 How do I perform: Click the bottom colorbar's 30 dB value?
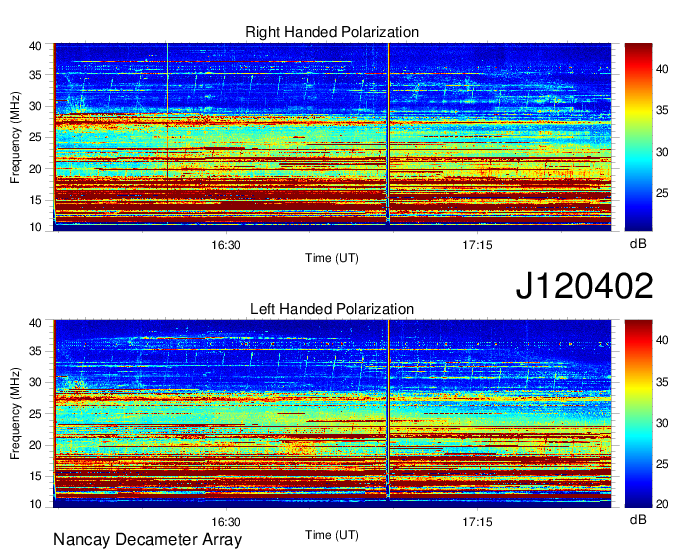pyautogui.click(x=662, y=423)
